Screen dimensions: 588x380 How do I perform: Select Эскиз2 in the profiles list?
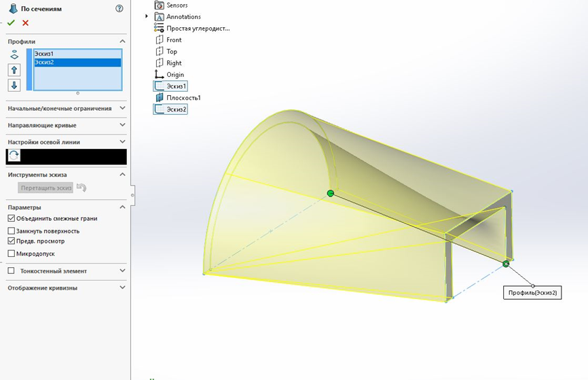click(x=77, y=63)
